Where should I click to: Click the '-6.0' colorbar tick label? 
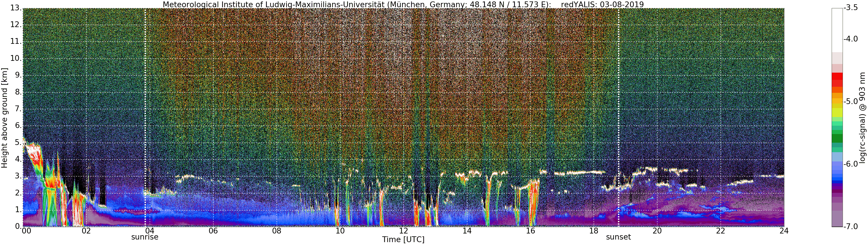tap(850, 164)
